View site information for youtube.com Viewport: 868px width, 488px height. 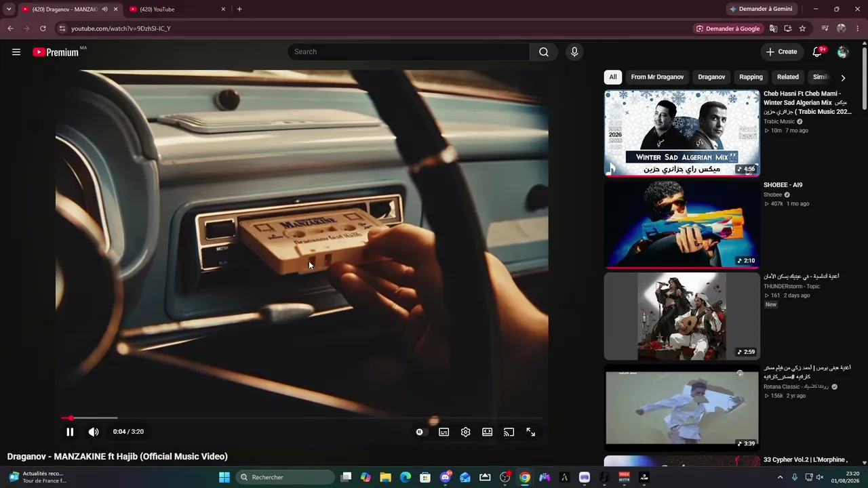pyautogui.click(x=62, y=28)
